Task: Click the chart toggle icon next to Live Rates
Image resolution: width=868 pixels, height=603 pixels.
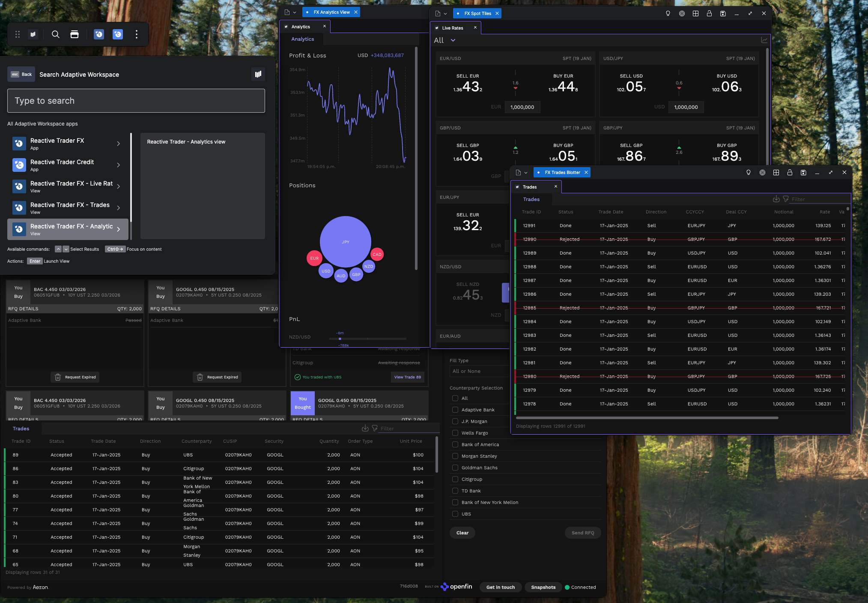Action: 765,39
